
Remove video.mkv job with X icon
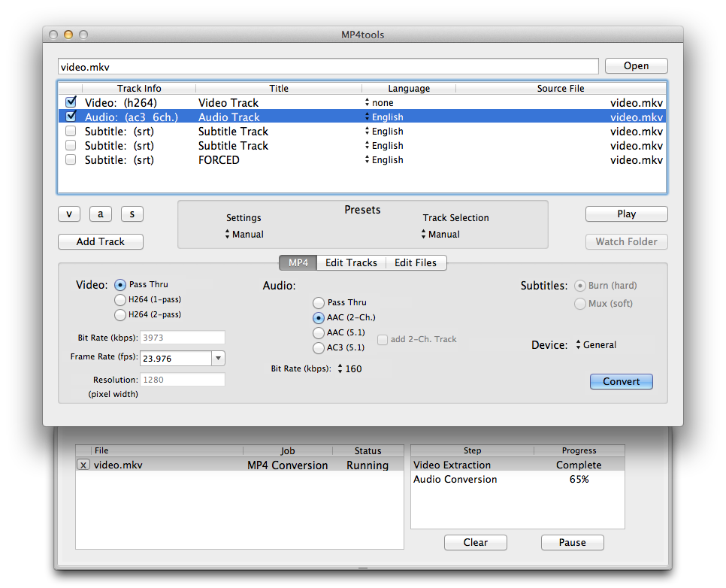pos(83,465)
